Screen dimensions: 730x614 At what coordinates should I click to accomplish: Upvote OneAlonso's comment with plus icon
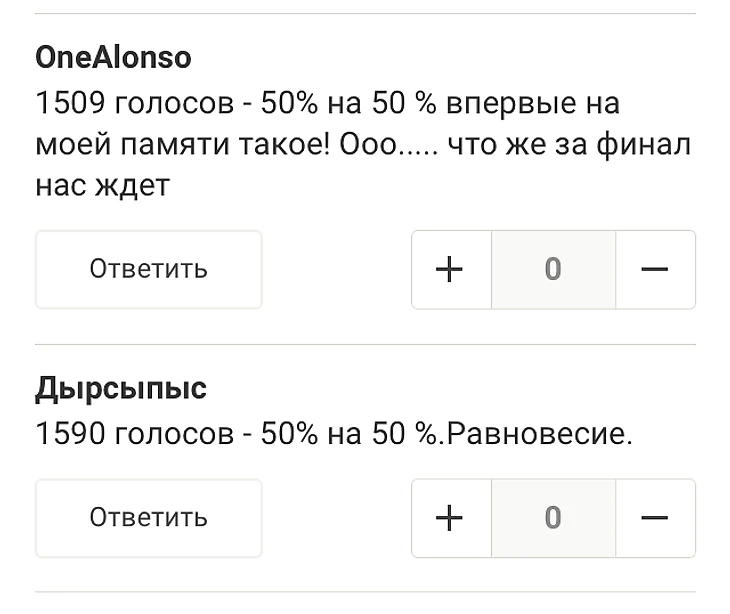451,269
